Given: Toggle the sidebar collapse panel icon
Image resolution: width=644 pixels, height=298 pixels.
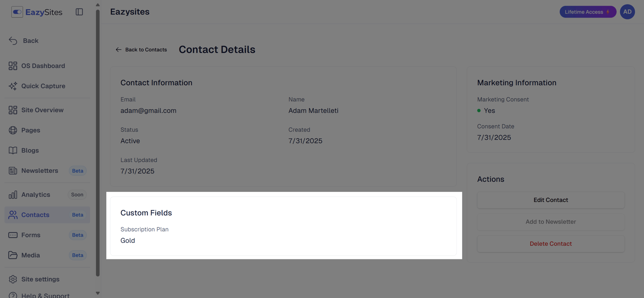Looking at the screenshot, I should 79,12.
